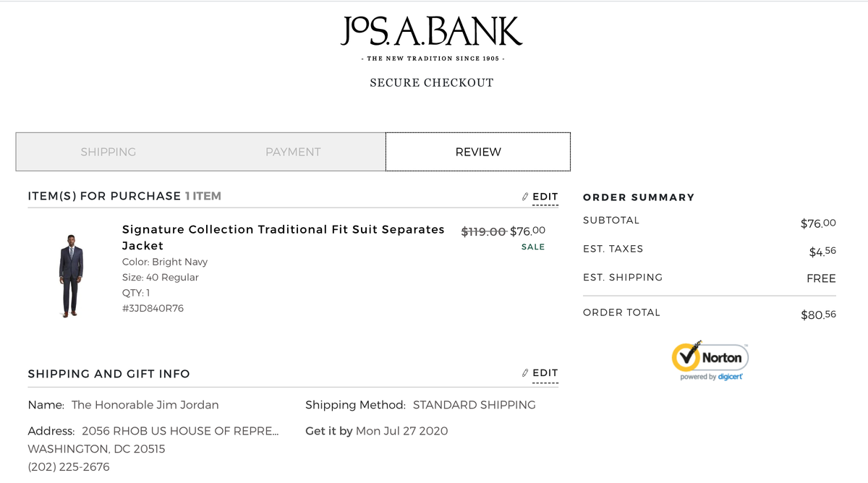Edit shipping and gift info

pyautogui.click(x=545, y=373)
